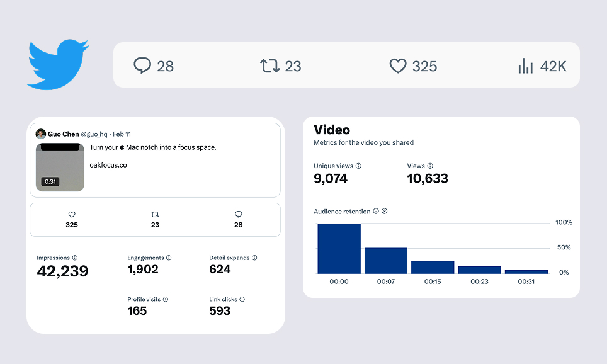Click the Link clicks info icon
The image size is (607, 364).
[241, 299]
